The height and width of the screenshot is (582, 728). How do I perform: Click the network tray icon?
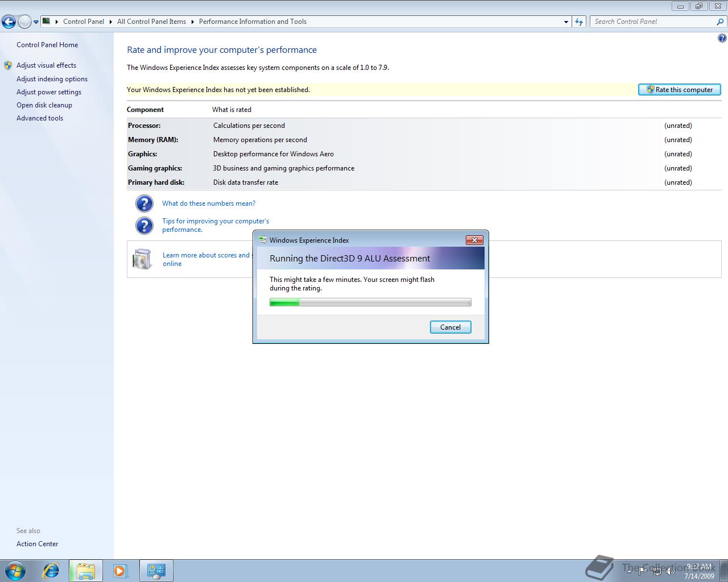(657, 571)
